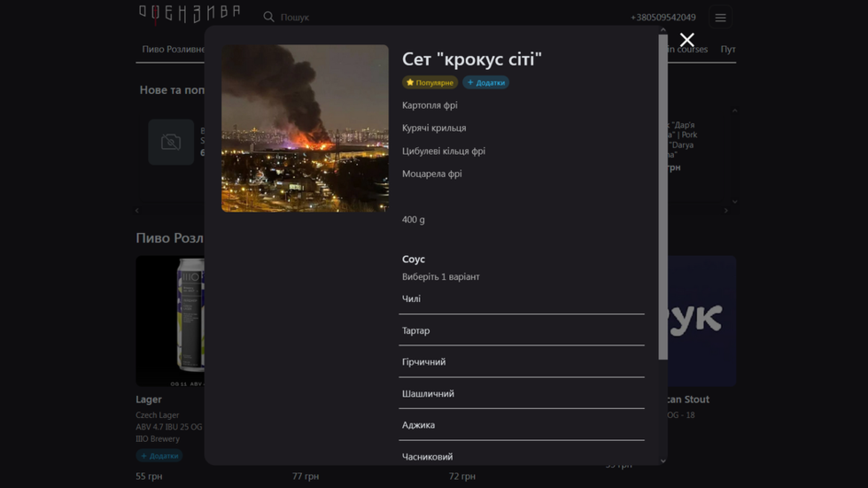Choose the Аджика sauce option
Screen dimensions: 868x488
tap(521, 425)
